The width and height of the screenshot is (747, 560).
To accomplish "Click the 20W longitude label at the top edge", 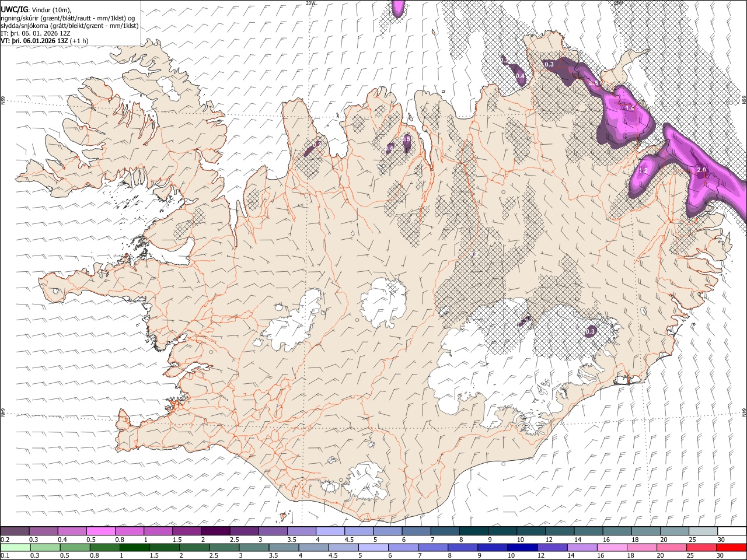I will tap(310, 3).
